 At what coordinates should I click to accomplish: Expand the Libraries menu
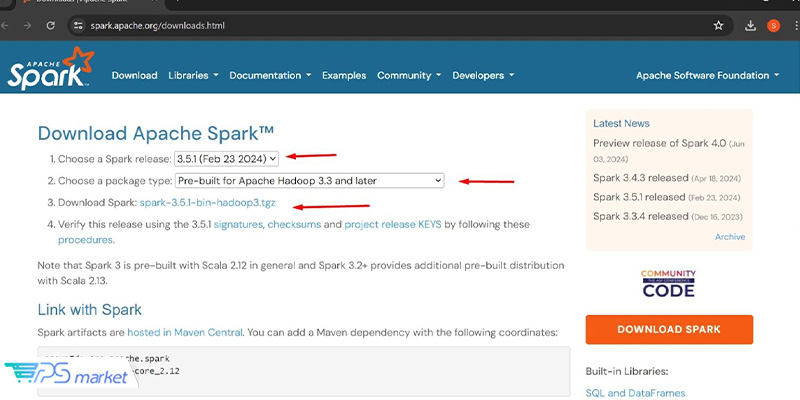(x=193, y=76)
